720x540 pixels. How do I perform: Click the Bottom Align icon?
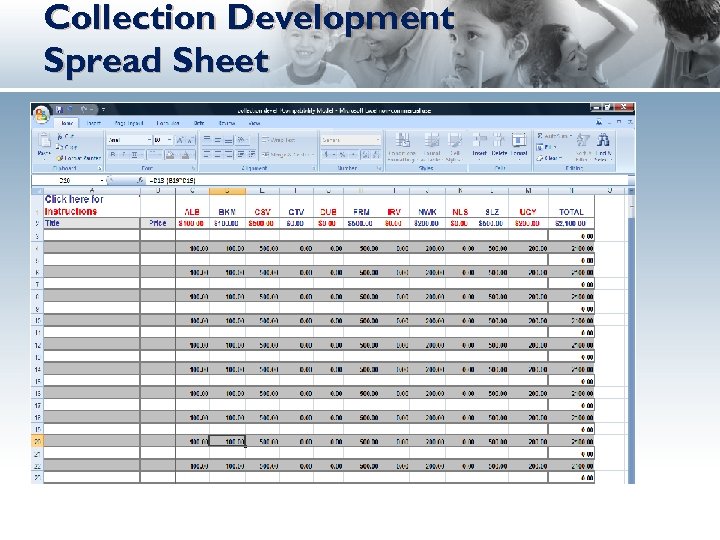point(228,140)
